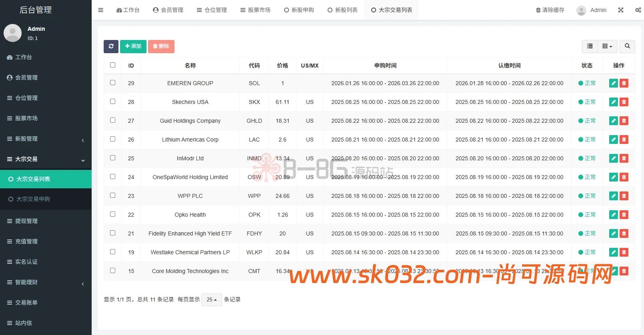This screenshot has width=644, height=335.
Task: Tick the OneSpaWorld row checkbox
Action: click(x=113, y=177)
